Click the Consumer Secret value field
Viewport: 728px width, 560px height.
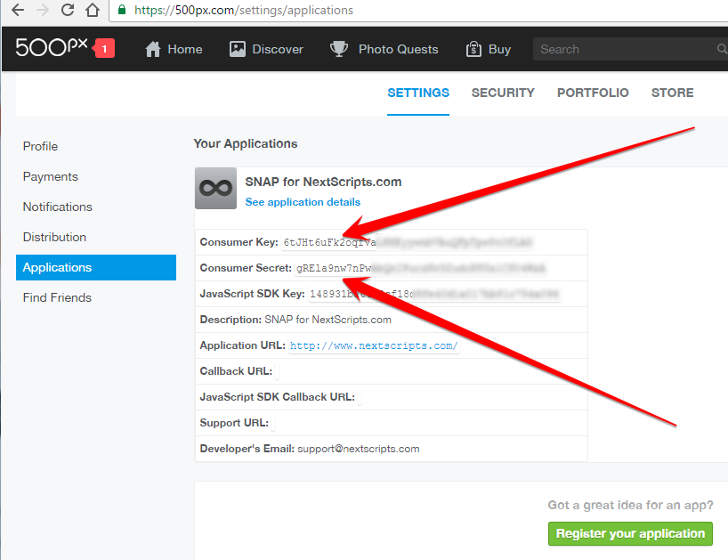[x=420, y=268]
